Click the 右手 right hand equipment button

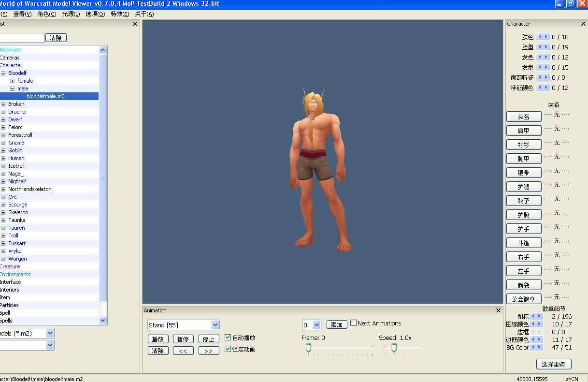click(524, 257)
